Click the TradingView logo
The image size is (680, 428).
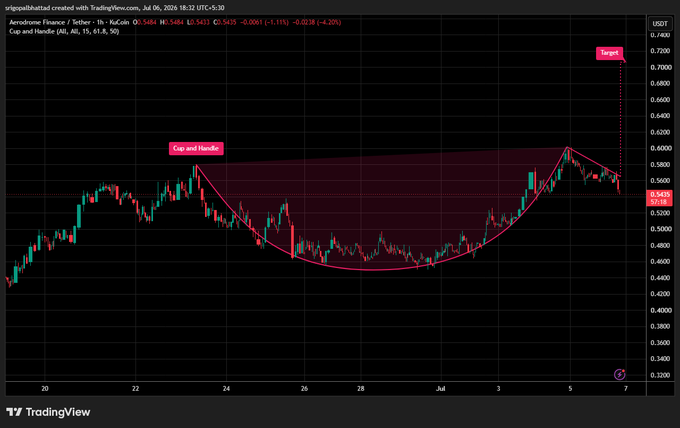48,412
